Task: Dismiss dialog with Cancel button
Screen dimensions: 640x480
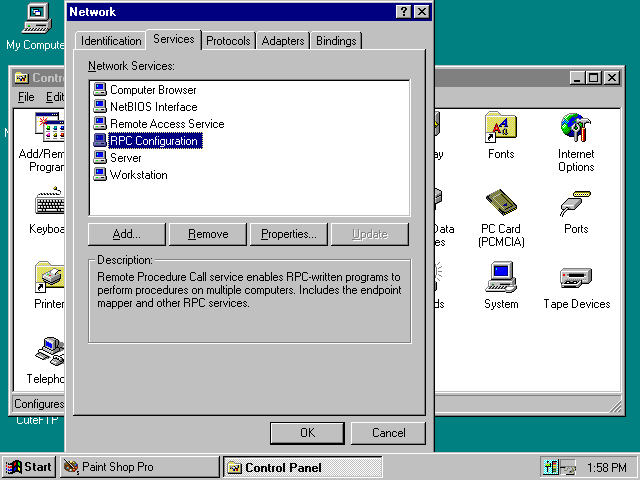Action: tap(388, 433)
